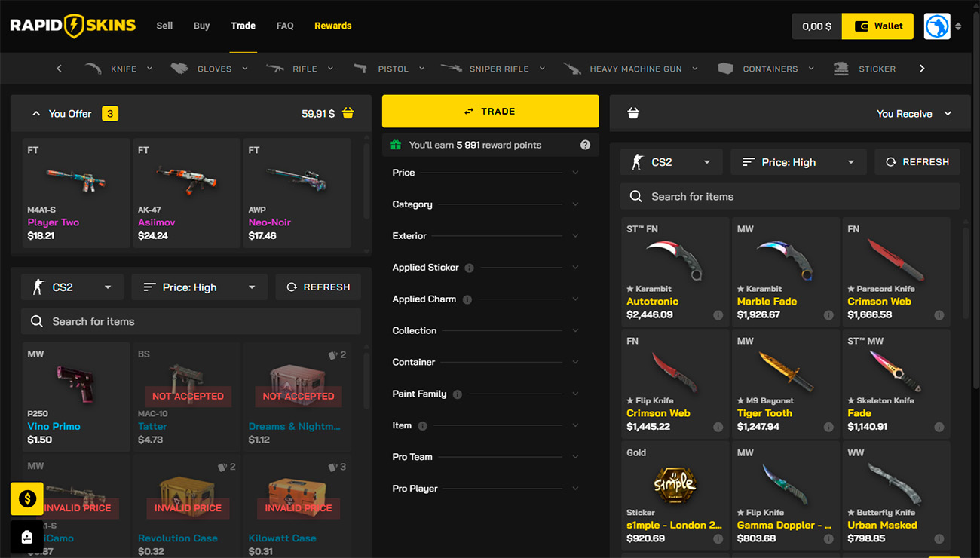This screenshot has width=980, height=558.
Task: Open the RapidSkins logo home link
Action: click(73, 26)
